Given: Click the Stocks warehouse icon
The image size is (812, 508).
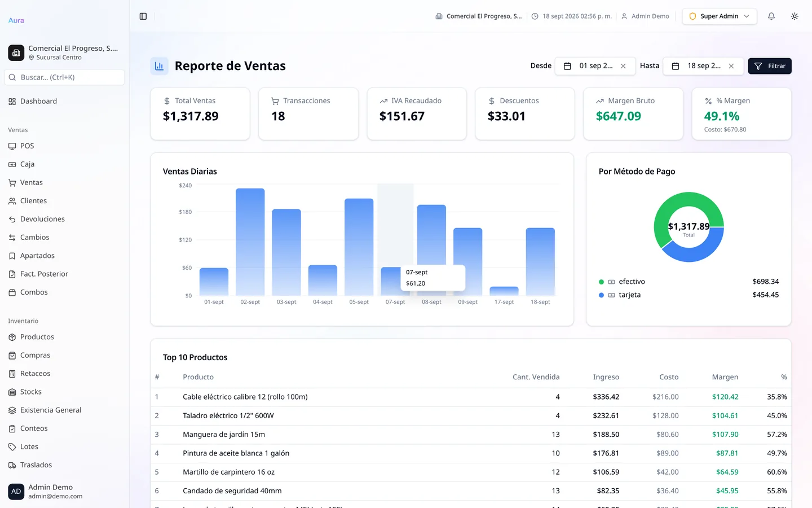Looking at the screenshot, I should coord(12,392).
